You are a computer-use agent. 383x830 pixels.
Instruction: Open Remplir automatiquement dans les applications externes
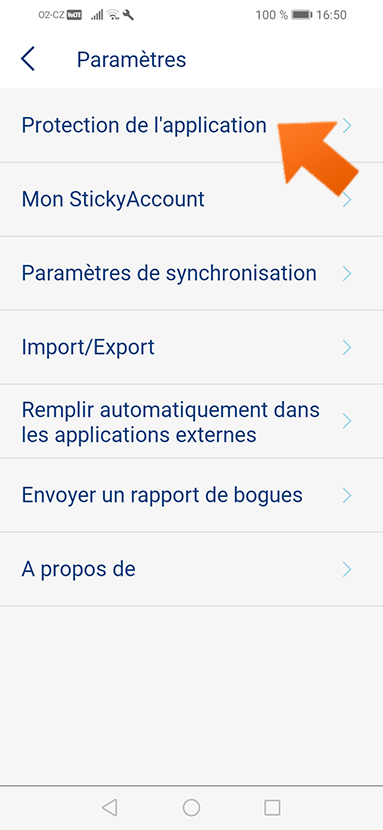[192, 421]
